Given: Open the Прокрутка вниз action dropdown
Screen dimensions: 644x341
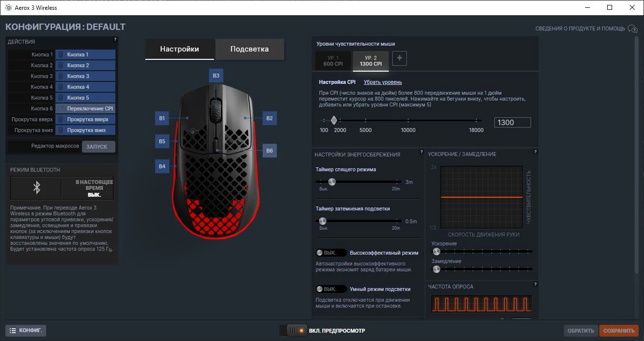Looking at the screenshot, I should coord(85,130).
